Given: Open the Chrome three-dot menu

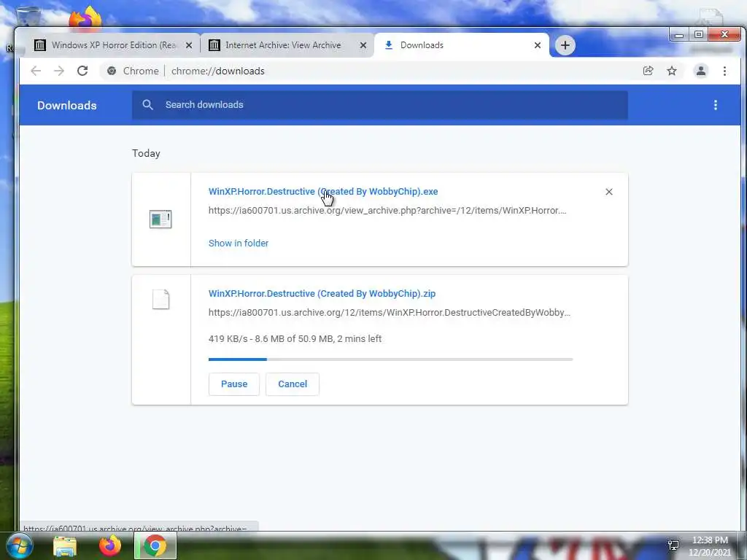Looking at the screenshot, I should [x=724, y=71].
